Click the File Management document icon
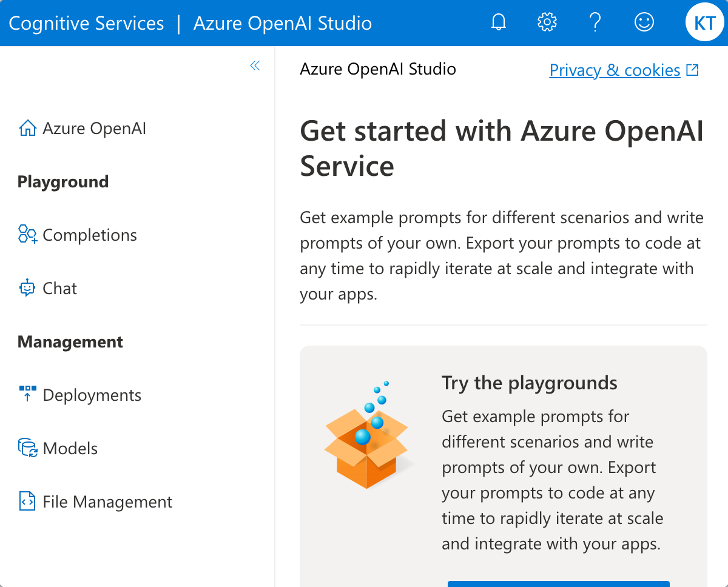 [x=25, y=501]
